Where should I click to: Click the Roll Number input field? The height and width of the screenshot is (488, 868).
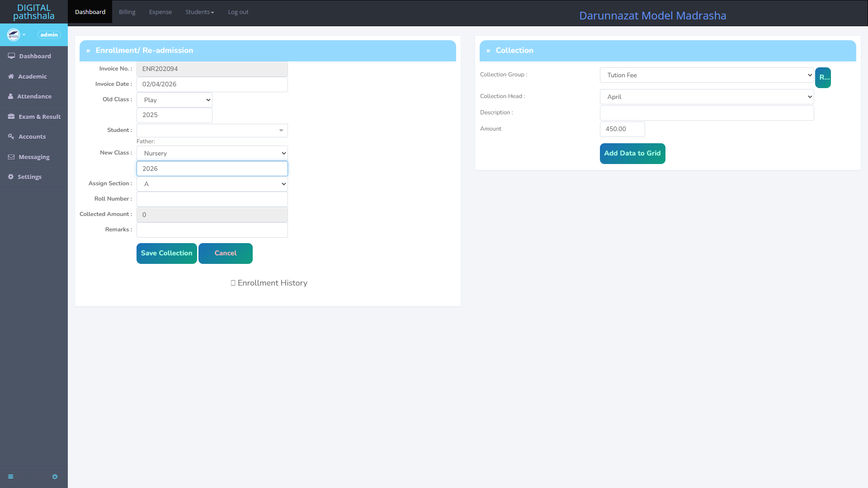point(212,199)
